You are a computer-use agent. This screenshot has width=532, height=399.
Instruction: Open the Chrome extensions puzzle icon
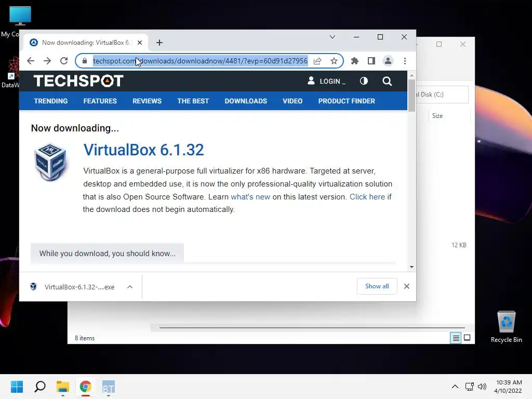coord(354,61)
